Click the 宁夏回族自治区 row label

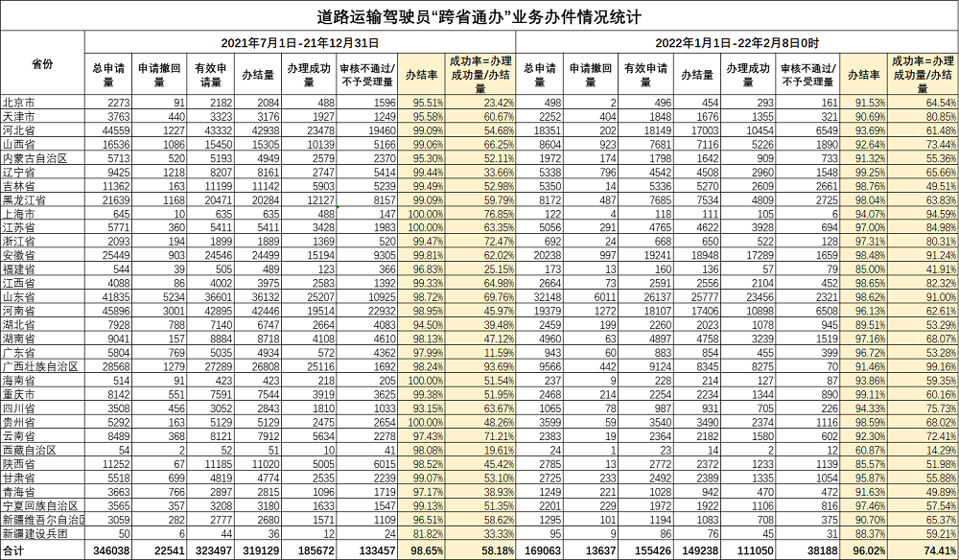click(42, 506)
